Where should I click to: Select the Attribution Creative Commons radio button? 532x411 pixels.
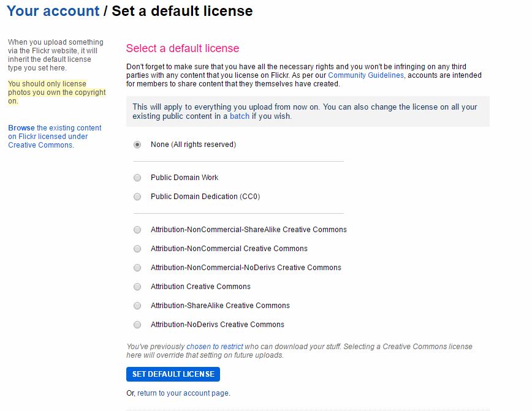[x=137, y=287]
